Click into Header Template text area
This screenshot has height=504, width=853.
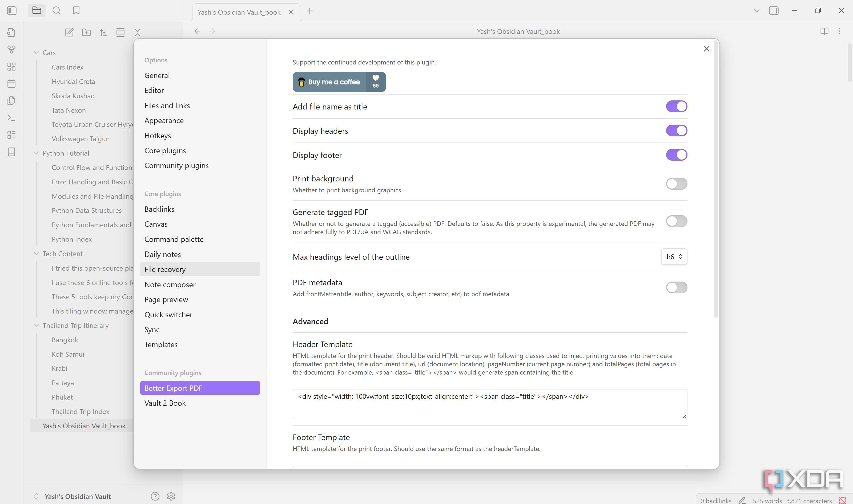point(490,404)
